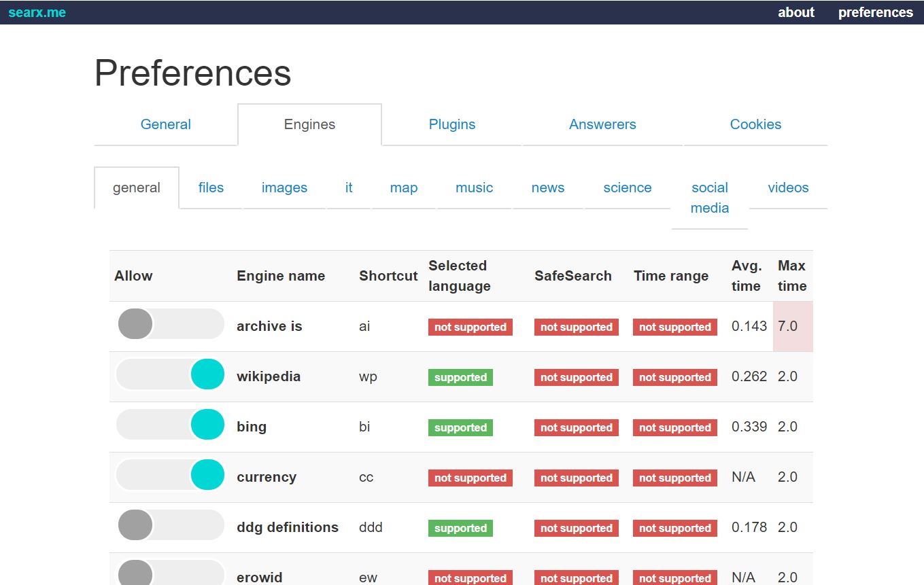Viewport: 924px width, 585px height.
Task: Disable the wikipedia engine toggle
Action: tap(170, 374)
